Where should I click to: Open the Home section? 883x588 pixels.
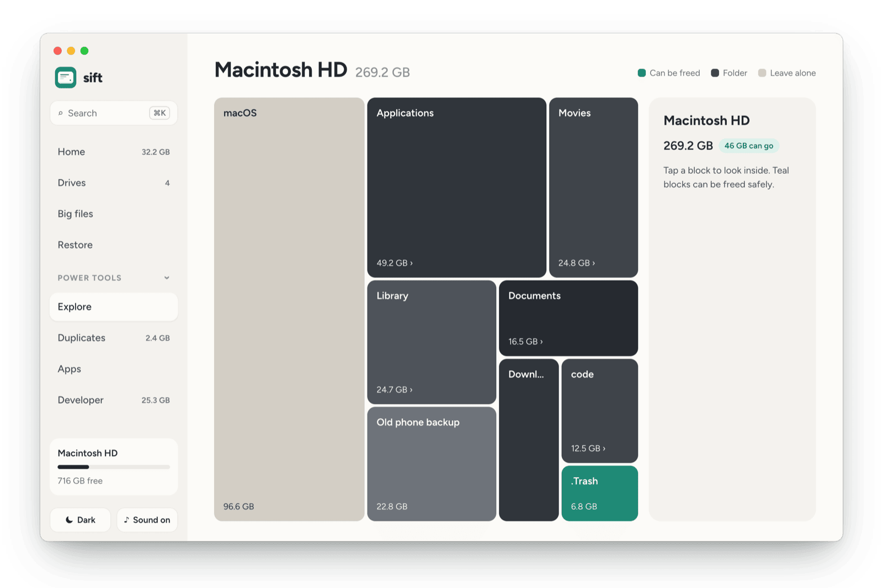point(114,152)
